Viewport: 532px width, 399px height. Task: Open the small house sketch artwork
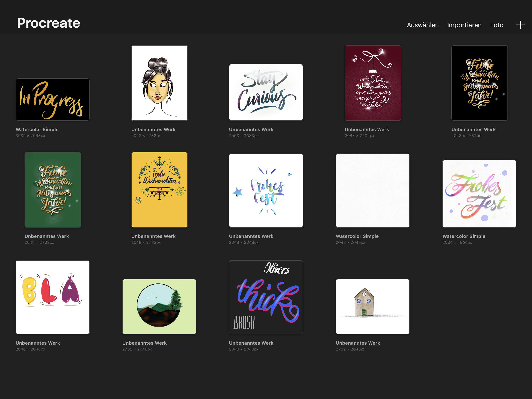(373, 306)
